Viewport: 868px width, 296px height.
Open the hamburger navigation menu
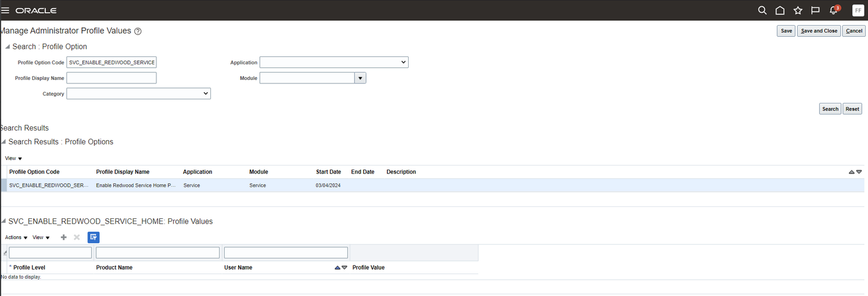(6, 10)
